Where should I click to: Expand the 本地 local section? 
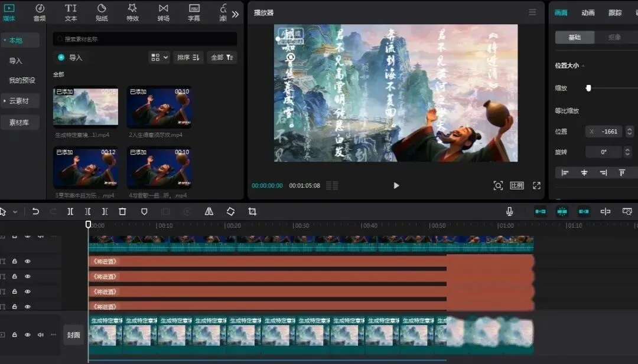click(19, 40)
